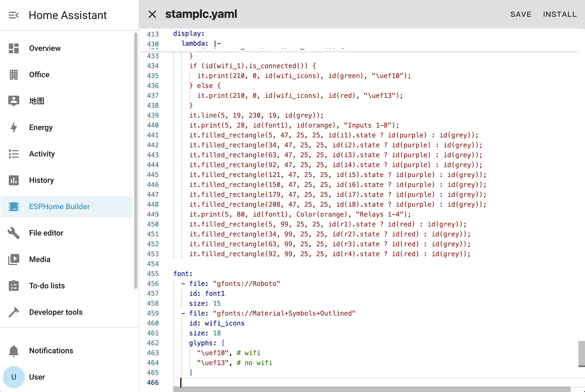This screenshot has height=392, width=585.
Task: Click the User avatar circle
Action: (x=13, y=377)
